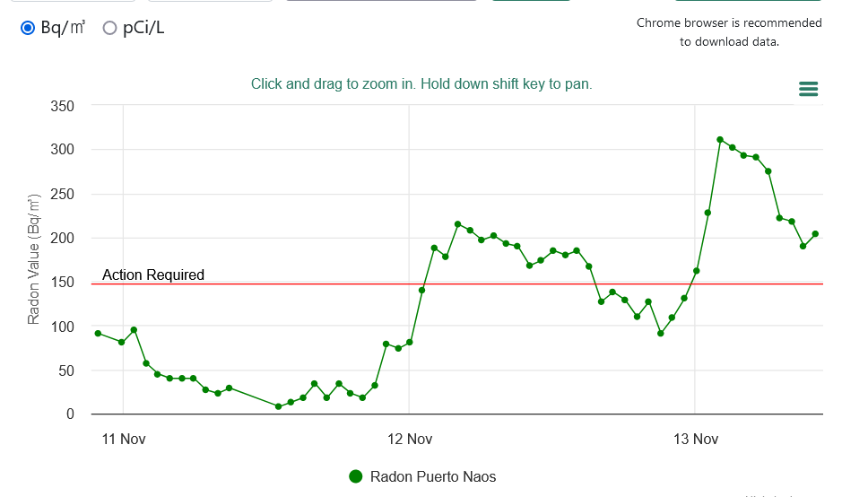
Task: Click the Action Required threshold label
Action: (153, 275)
